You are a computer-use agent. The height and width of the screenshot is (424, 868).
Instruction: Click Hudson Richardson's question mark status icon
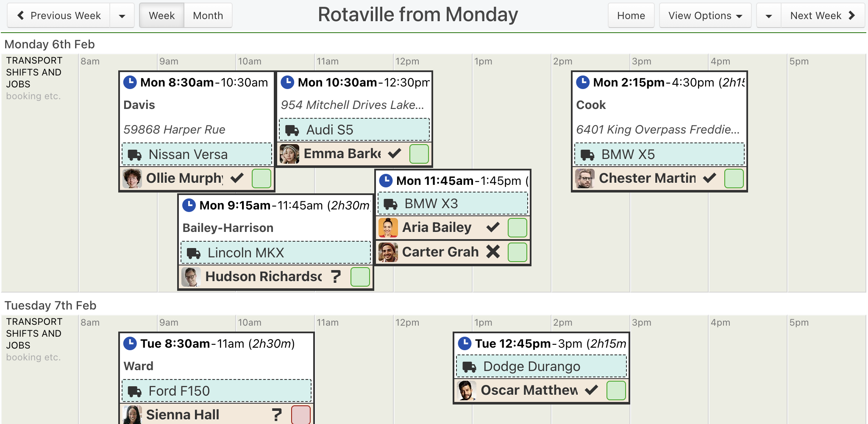click(x=336, y=276)
